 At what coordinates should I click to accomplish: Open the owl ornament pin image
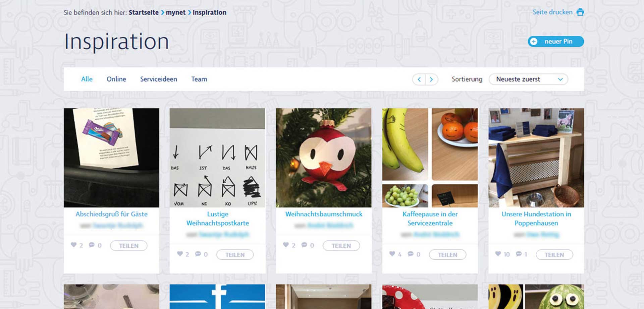(324, 158)
